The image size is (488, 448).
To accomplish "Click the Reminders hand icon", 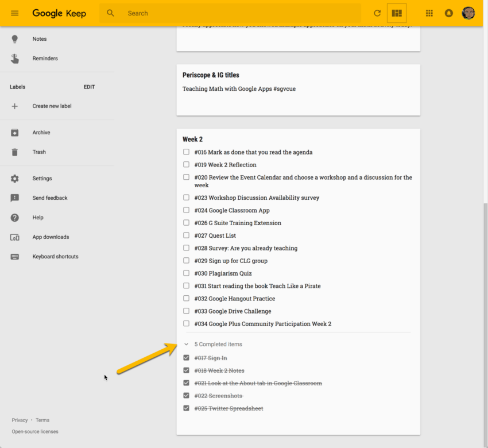I will tap(14, 59).
